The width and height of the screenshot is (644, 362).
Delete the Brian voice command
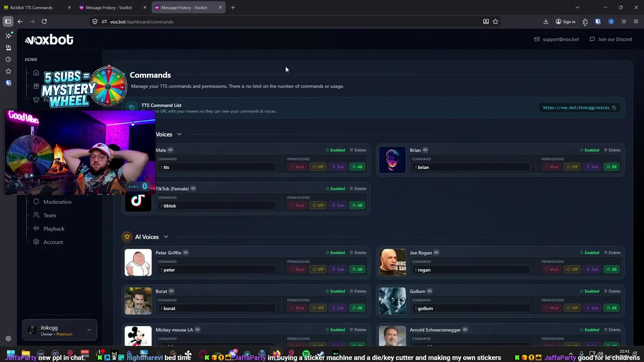612,150
